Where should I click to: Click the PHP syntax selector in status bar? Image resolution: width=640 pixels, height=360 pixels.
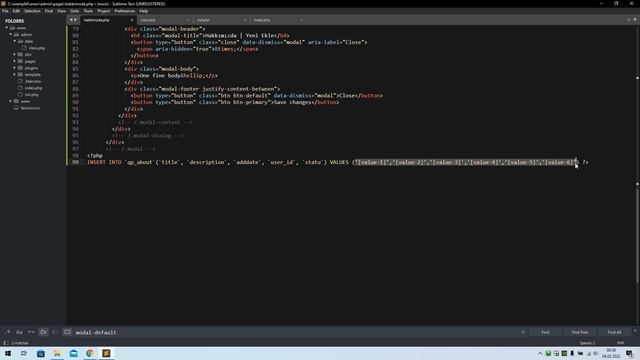pyautogui.click(x=620, y=343)
